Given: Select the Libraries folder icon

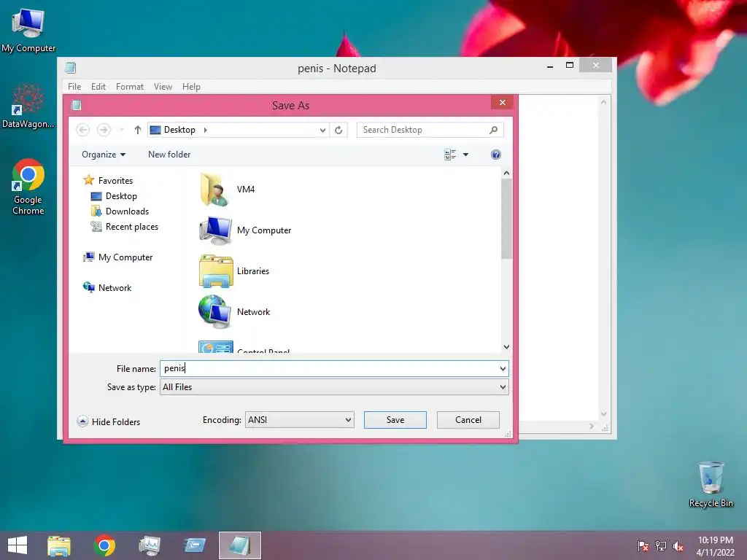Looking at the screenshot, I should tap(215, 271).
